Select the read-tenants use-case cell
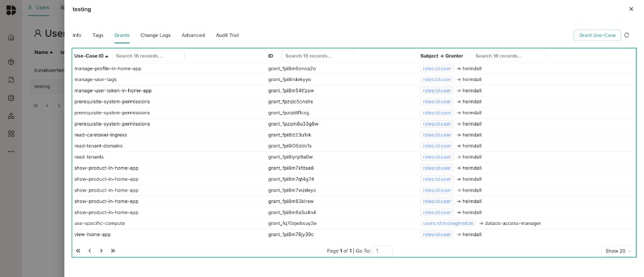Viewport: 644px width, 277px height. click(x=89, y=157)
